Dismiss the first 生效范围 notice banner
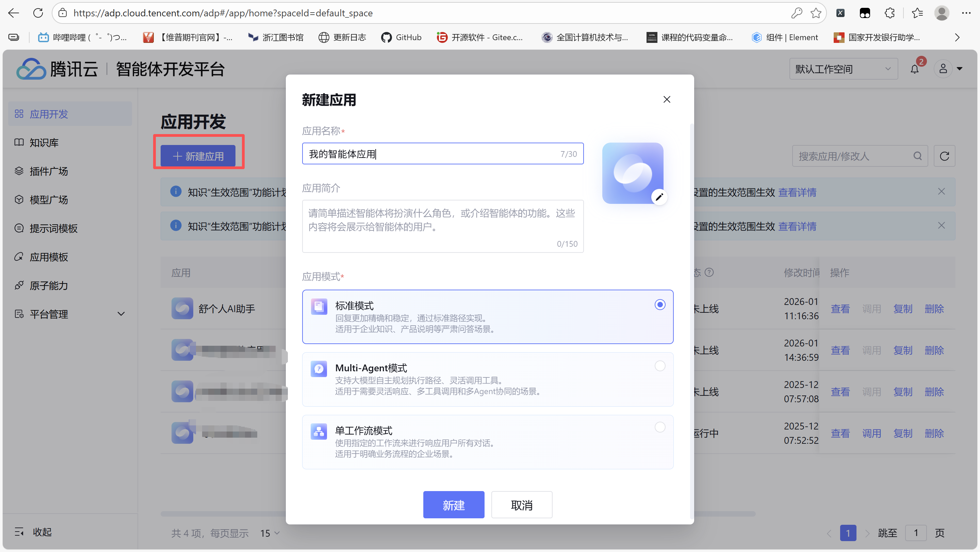This screenshot has height=552, width=980. pos(941,192)
